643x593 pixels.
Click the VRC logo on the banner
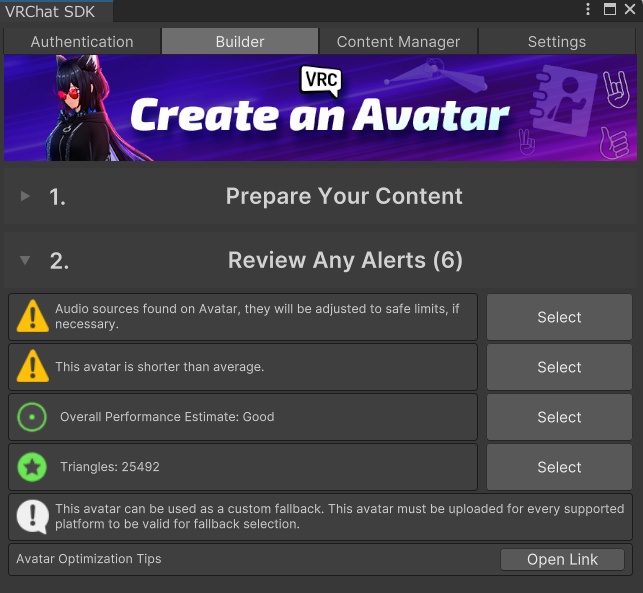(321, 81)
